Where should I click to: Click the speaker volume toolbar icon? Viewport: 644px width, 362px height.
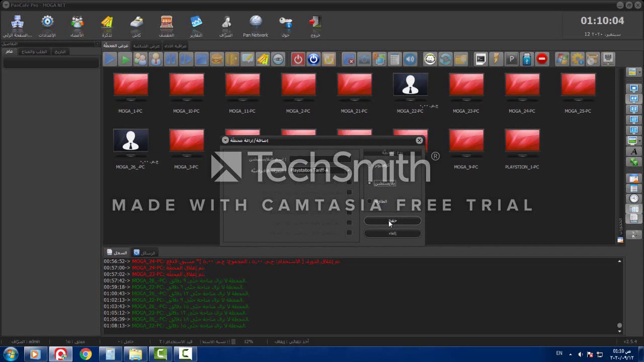[410, 59]
